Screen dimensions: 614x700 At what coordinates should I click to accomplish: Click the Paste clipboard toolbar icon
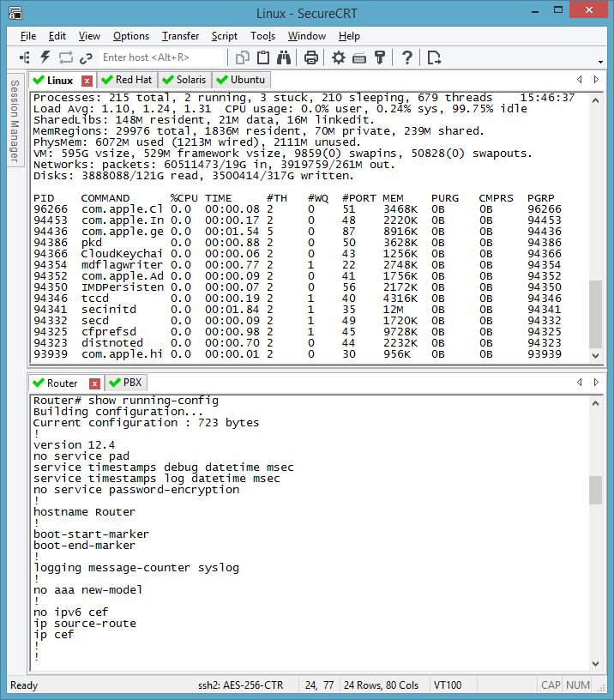[x=263, y=57]
